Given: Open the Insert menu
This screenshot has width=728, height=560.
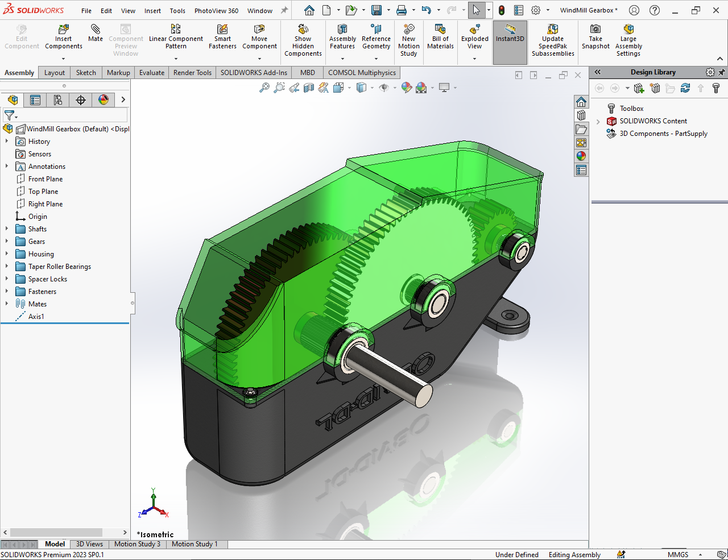Looking at the screenshot, I should 152,11.
